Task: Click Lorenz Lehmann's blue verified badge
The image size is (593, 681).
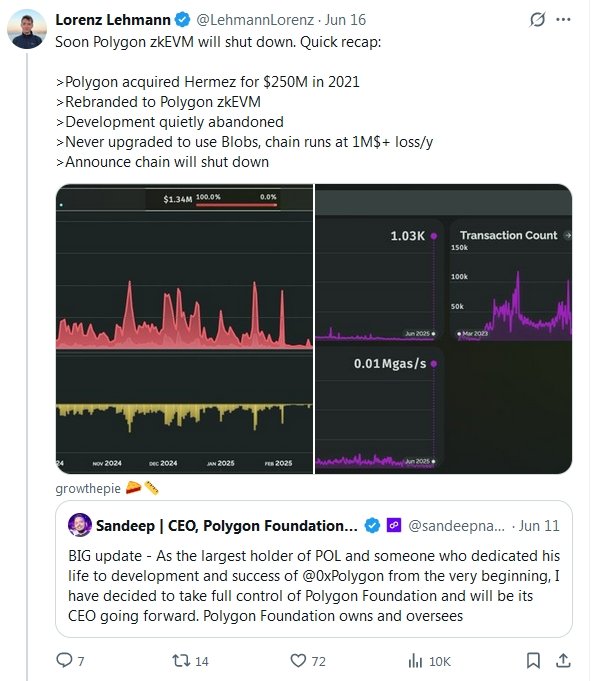Action: tap(182, 20)
